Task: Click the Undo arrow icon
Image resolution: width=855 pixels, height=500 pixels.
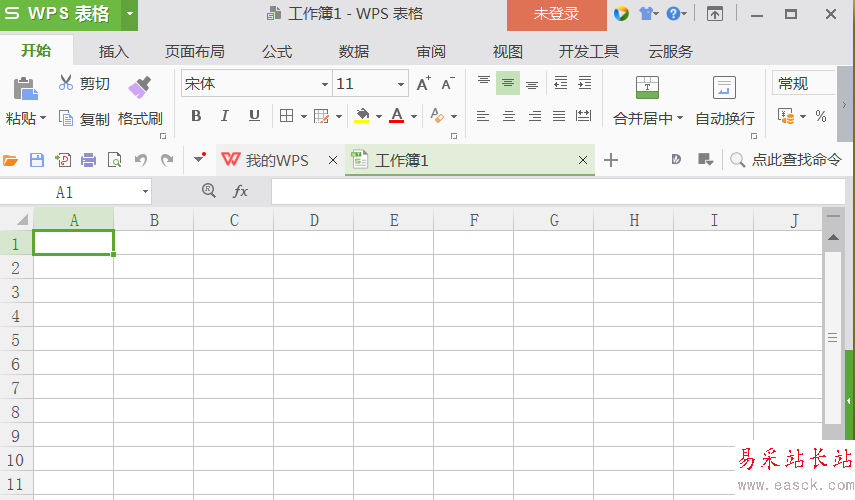Action: [x=141, y=160]
